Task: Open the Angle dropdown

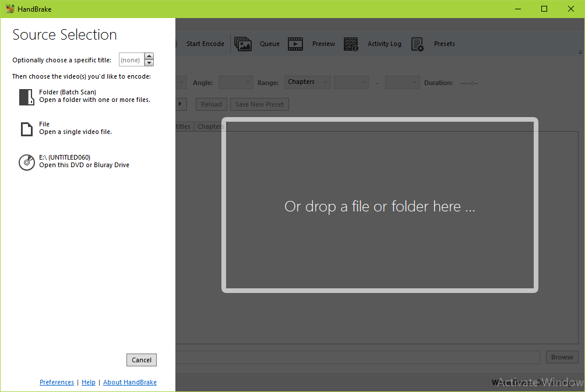Action: click(236, 83)
